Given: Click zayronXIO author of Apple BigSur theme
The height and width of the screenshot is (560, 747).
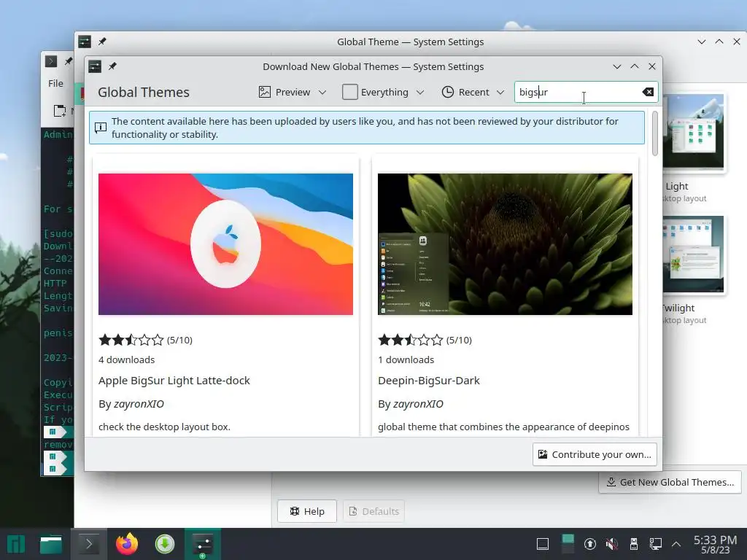Looking at the screenshot, I should point(139,404).
